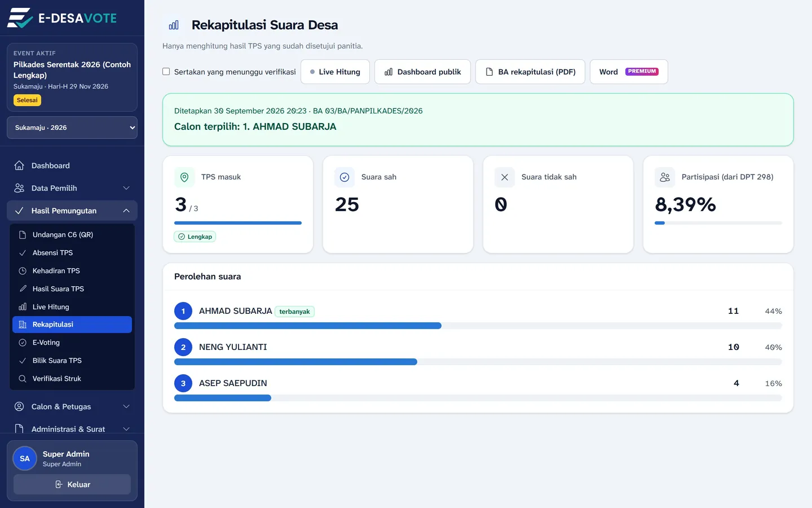Collapse the Hasil Pemungutan submenu chevron
The height and width of the screenshot is (508, 812).
pyautogui.click(x=126, y=211)
